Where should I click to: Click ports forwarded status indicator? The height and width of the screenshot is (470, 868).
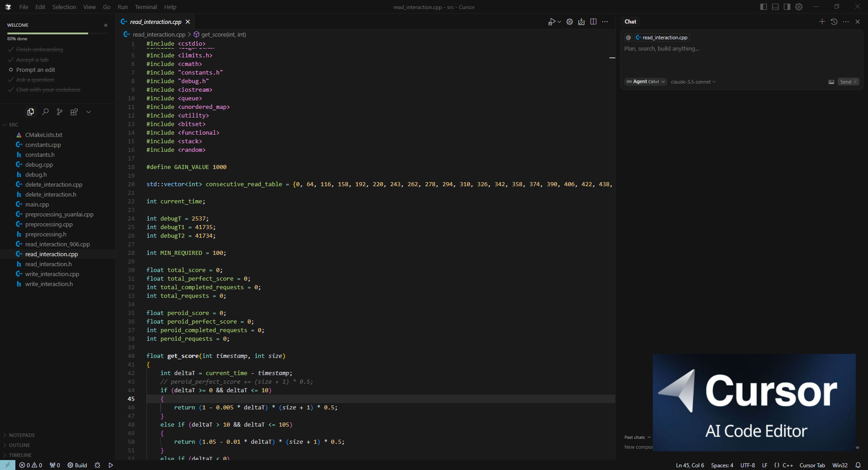pos(55,465)
